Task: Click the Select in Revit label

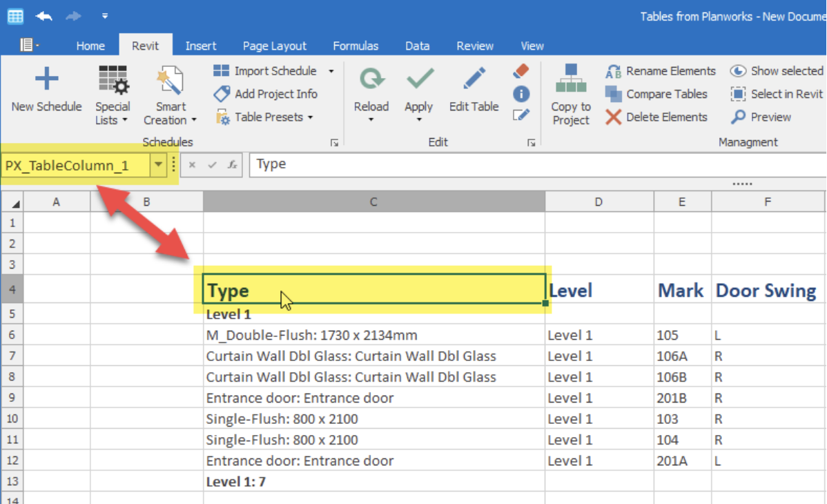Action: coord(786,94)
